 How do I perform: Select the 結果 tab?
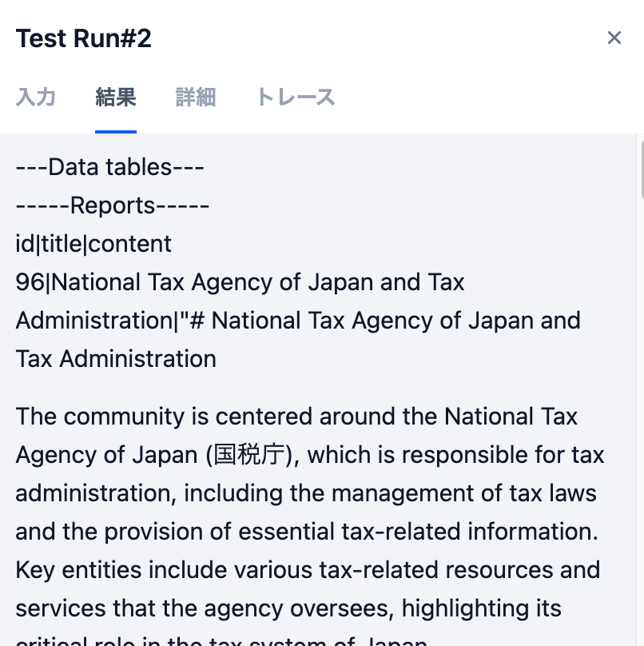point(116,98)
